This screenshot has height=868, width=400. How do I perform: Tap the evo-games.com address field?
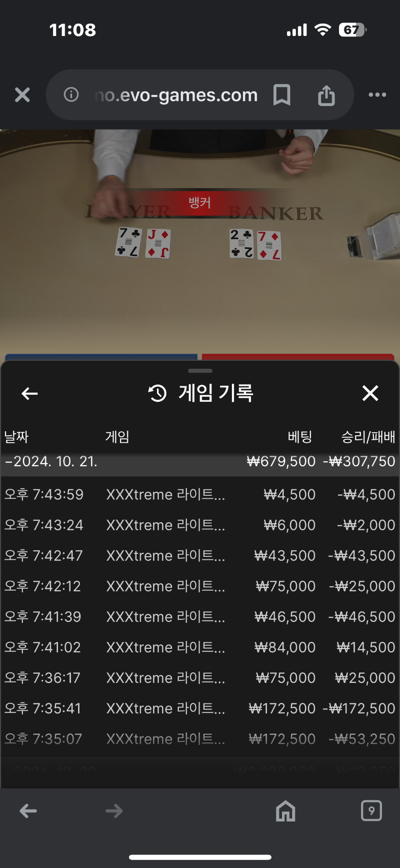tap(176, 95)
